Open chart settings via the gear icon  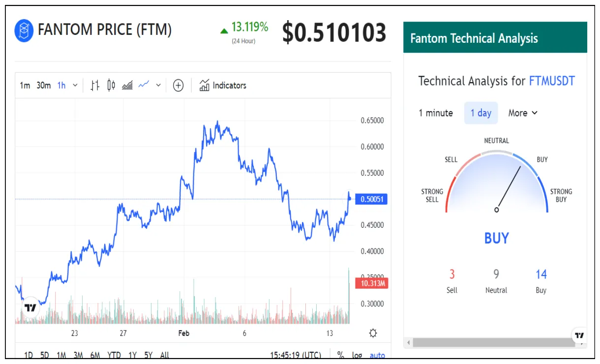click(x=373, y=333)
